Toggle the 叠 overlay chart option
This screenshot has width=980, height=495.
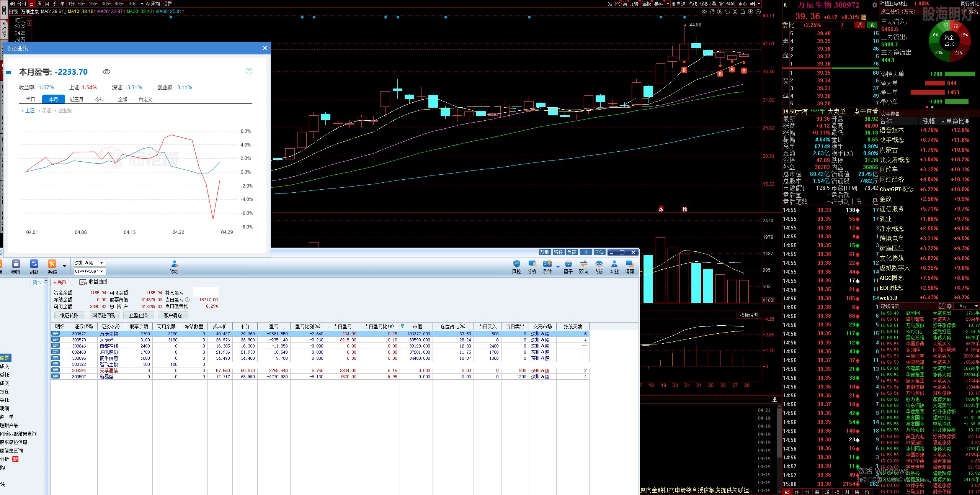click(x=714, y=4)
